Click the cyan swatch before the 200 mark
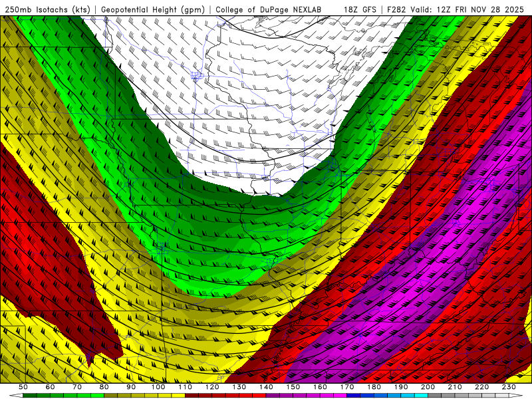The width and height of the screenshot is (532, 399). click(421, 396)
